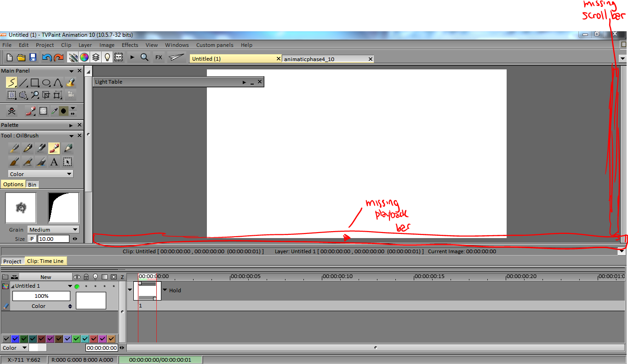Choose the text A tool in tool panel
This screenshot has height=364, width=628.
tap(54, 162)
